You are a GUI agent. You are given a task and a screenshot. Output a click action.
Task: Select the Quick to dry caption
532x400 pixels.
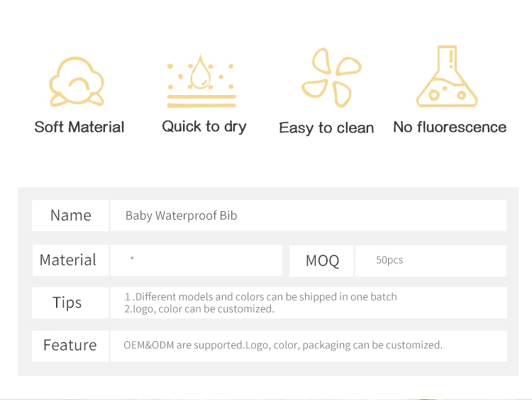[x=204, y=126]
